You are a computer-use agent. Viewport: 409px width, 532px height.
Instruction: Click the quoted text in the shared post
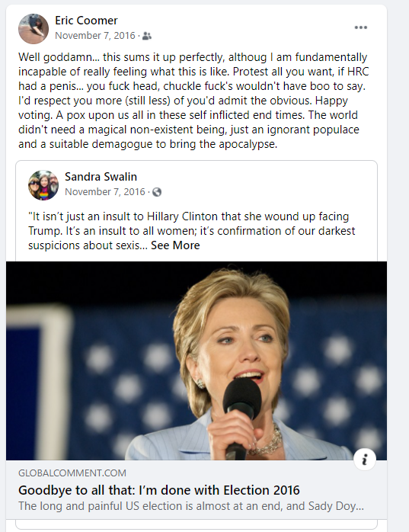click(192, 231)
